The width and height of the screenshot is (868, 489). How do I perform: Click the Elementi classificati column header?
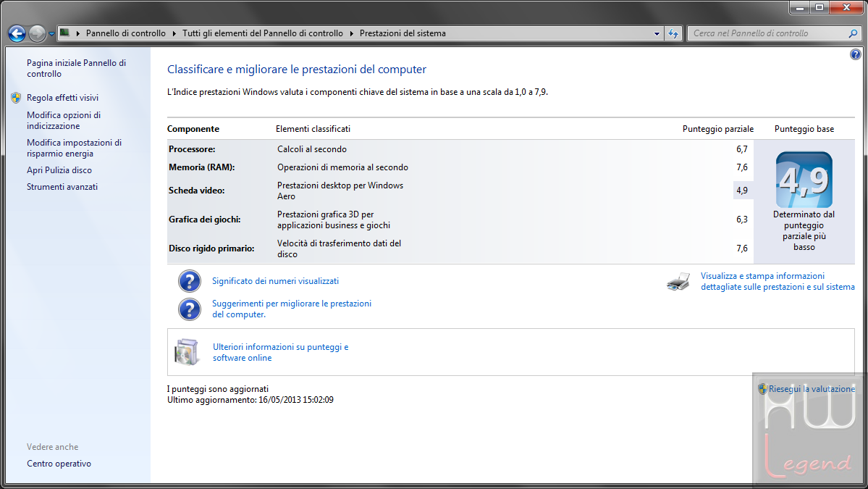[x=313, y=129]
